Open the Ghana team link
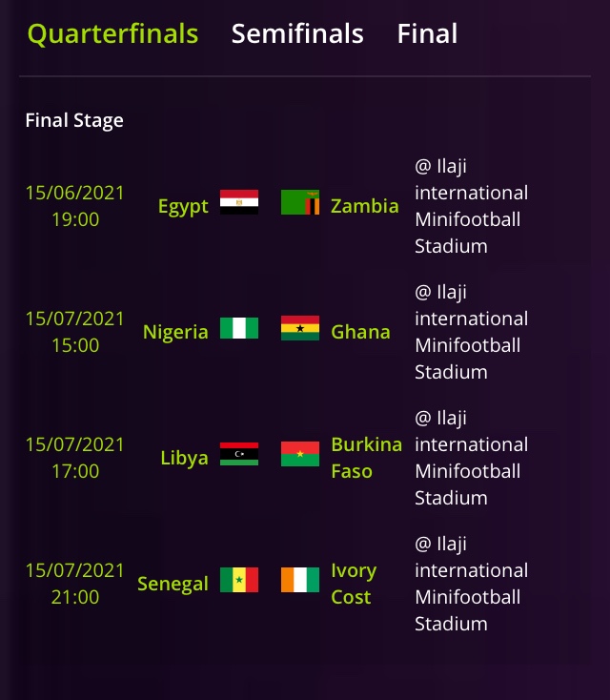 [360, 332]
